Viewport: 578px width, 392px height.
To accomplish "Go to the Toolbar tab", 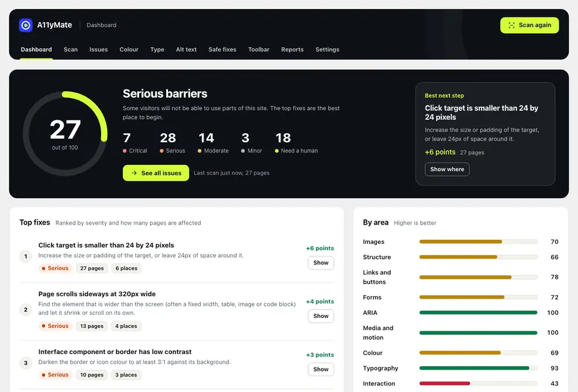I will tap(258, 49).
